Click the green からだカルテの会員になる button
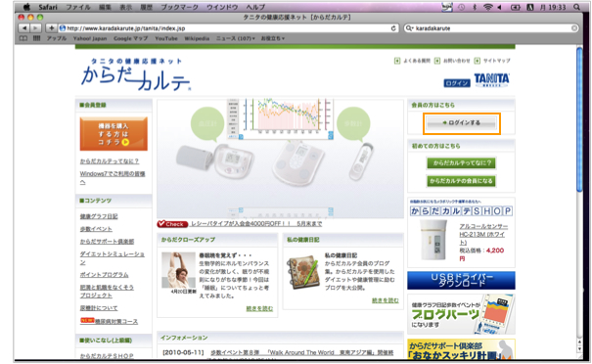Screen dimensions: 592x364 (461, 181)
